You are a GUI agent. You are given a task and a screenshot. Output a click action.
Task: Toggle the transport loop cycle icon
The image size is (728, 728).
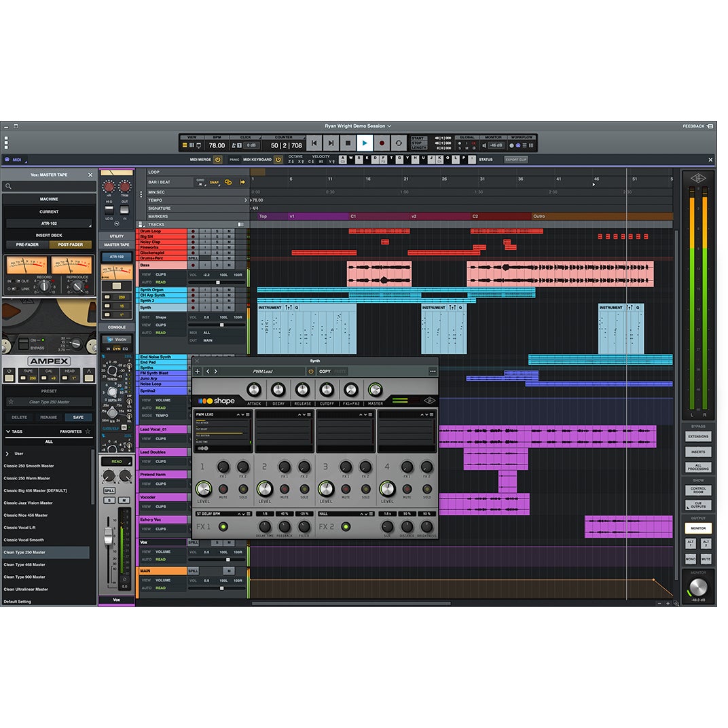(399, 143)
